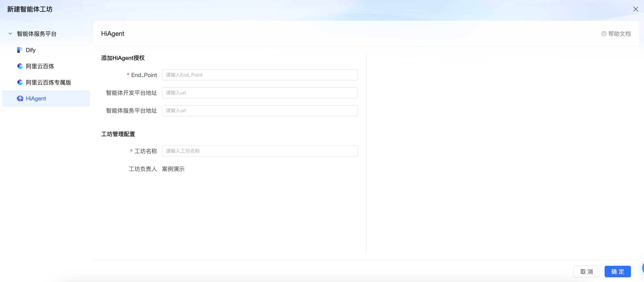Click the 工坊负责人 label
The height and width of the screenshot is (282, 644).
143,169
